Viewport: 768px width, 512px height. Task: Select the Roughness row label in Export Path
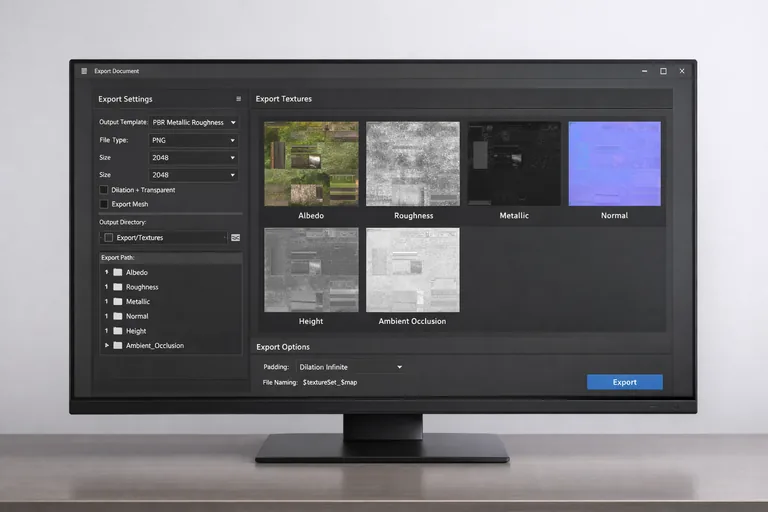pyautogui.click(x=142, y=287)
